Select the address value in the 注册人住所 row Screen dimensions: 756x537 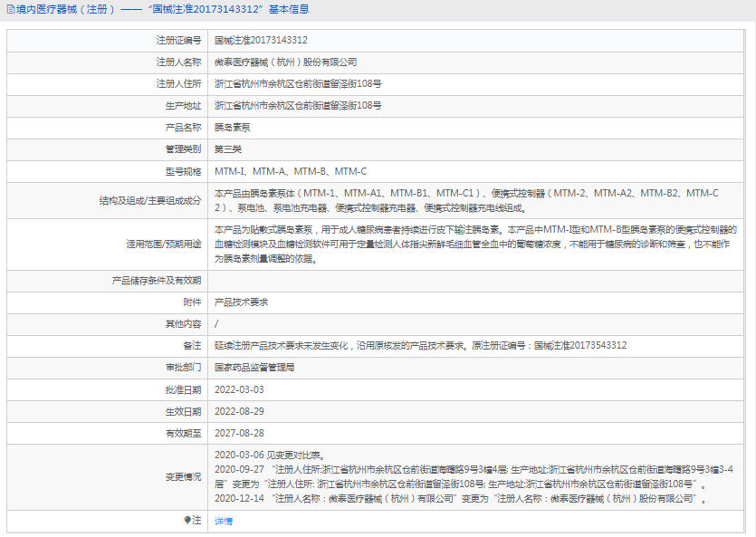coord(298,84)
